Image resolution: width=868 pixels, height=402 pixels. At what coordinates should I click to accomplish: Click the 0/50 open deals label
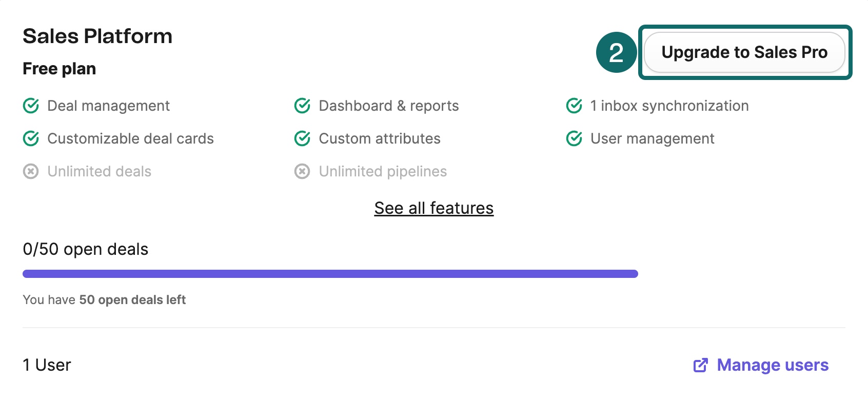coord(86,249)
